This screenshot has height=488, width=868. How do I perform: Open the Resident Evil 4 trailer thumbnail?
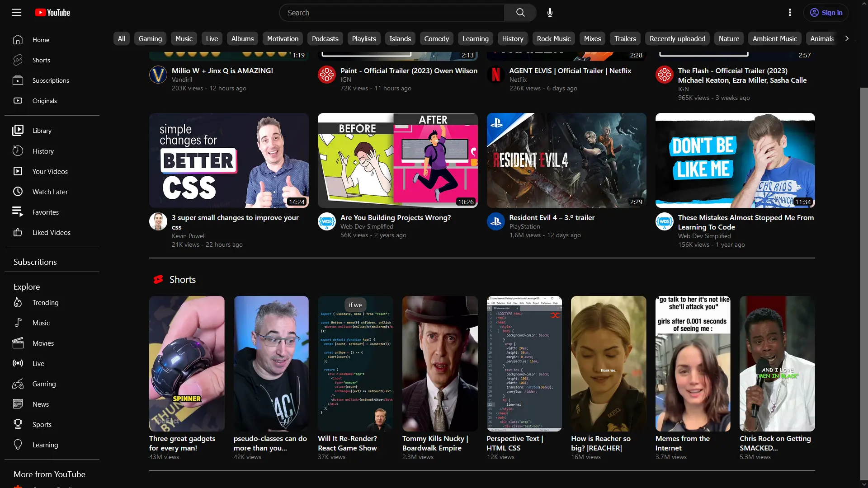[x=566, y=160]
